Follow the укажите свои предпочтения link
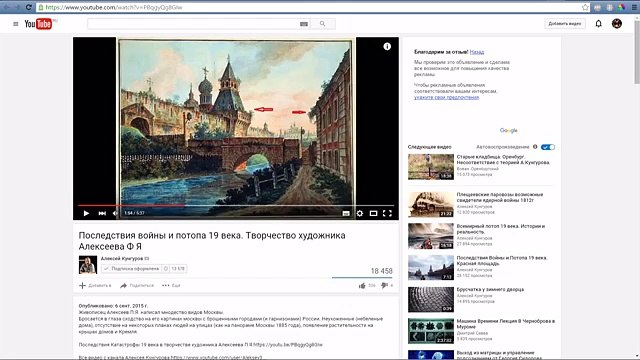This screenshot has width=640, height=360. (x=446, y=97)
